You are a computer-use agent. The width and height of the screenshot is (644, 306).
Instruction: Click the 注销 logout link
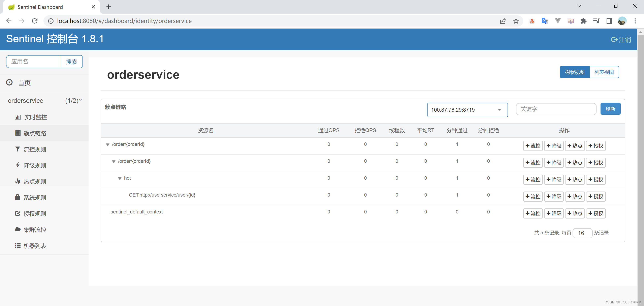point(621,39)
